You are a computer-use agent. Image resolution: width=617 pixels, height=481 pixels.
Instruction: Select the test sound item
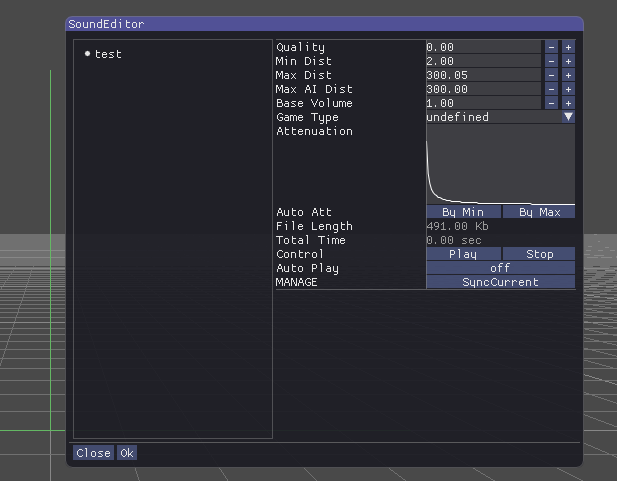pyautogui.click(x=108, y=54)
